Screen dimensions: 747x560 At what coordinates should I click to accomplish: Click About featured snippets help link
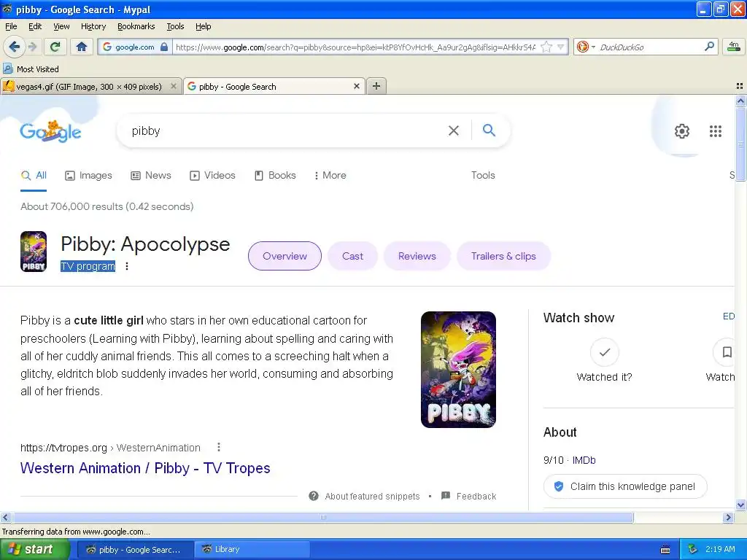365,496
